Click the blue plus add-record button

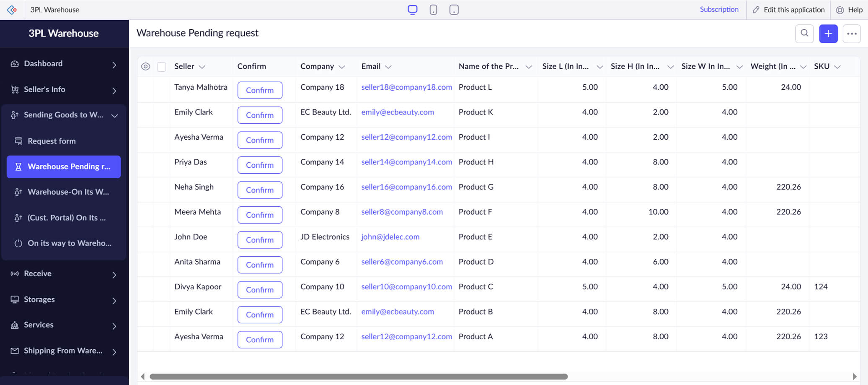pyautogui.click(x=828, y=34)
